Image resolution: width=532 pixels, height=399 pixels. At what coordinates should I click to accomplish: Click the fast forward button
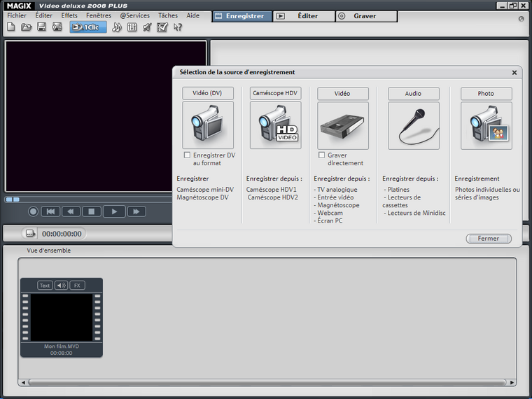tap(136, 211)
